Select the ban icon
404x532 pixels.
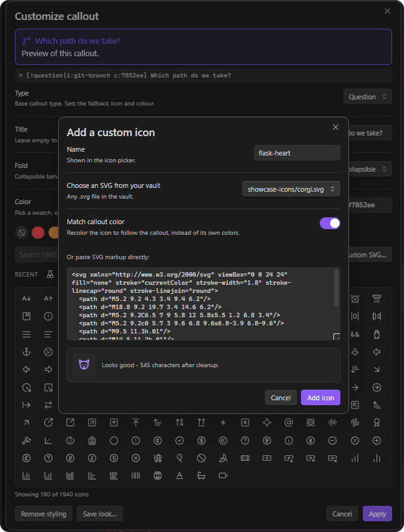[201, 458]
